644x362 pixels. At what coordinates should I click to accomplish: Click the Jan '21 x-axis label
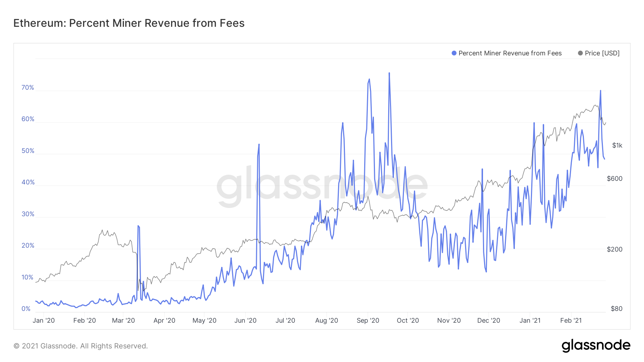[530, 321]
